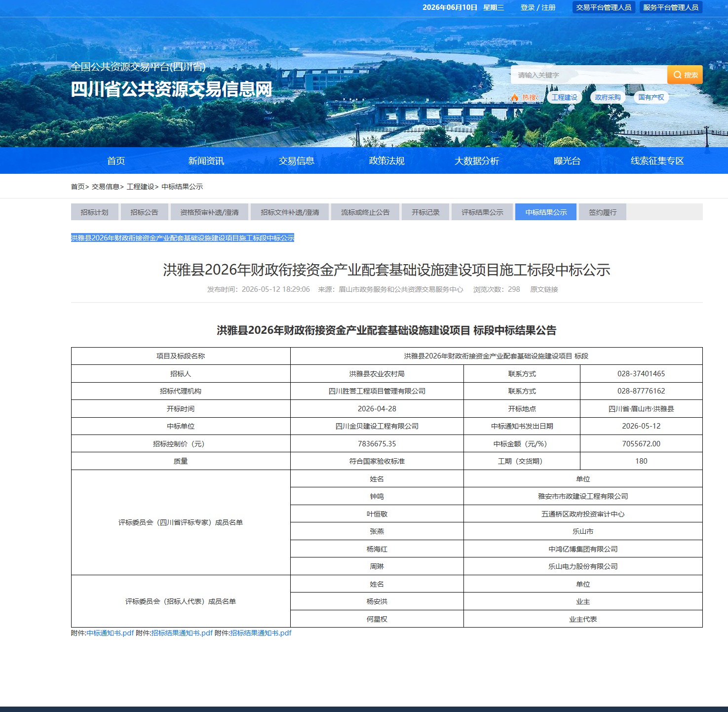Switch to the 招标公告 tab
Screen dimensions: 728x712
point(145,212)
